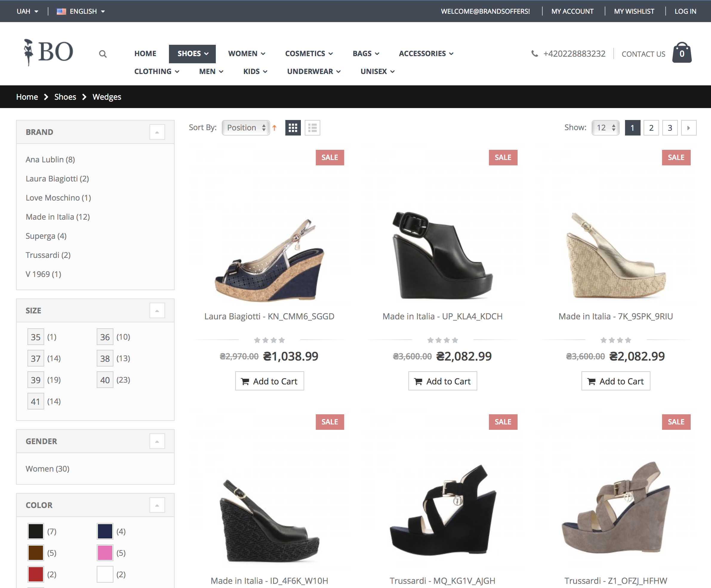Click SALE badge on UP_KLA4_KDCH product
The image size is (711, 588).
503,157
